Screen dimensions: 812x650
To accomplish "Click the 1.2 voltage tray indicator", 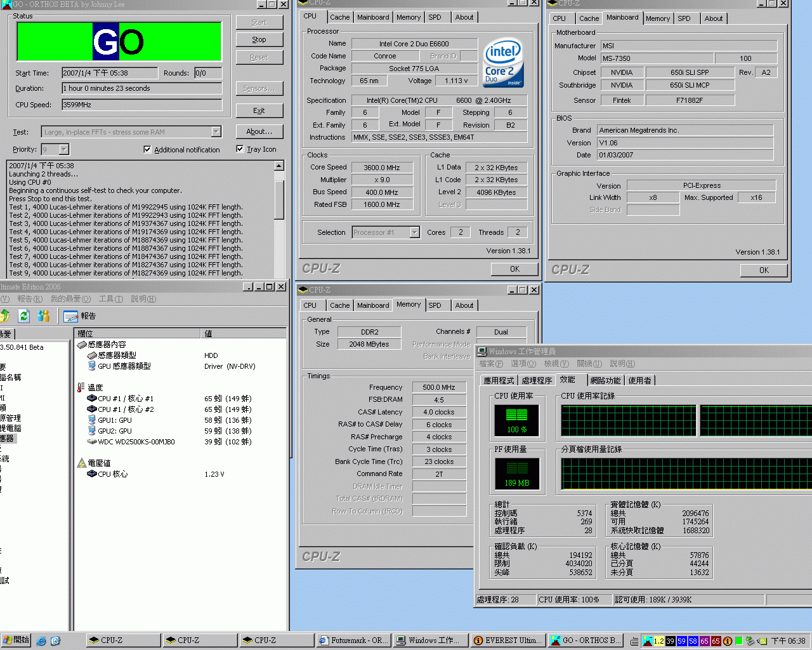I will click(x=658, y=641).
